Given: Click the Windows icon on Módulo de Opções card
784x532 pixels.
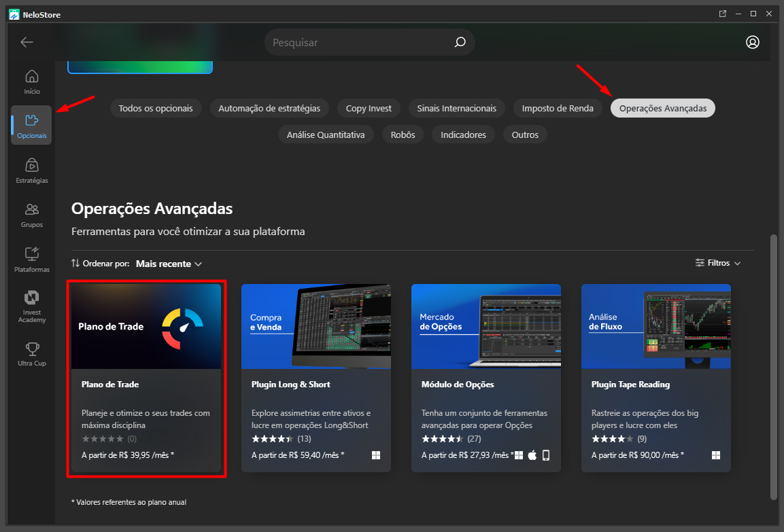Looking at the screenshot, I should (x=519, y=455).
